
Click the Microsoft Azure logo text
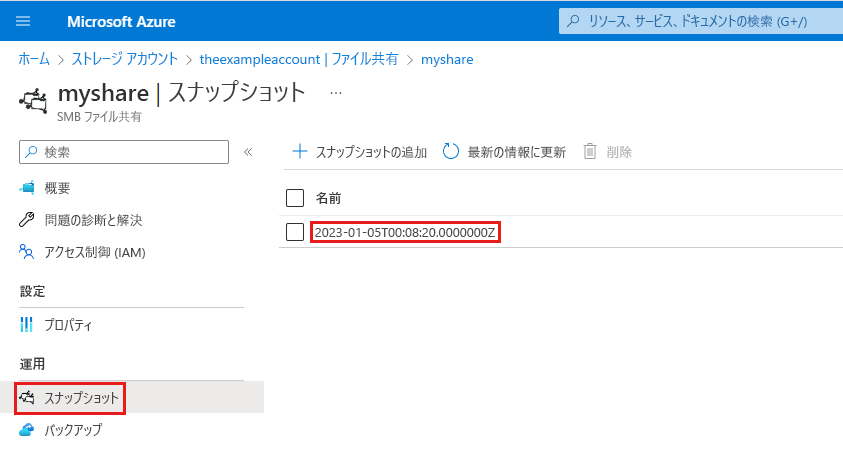(122, 22)
